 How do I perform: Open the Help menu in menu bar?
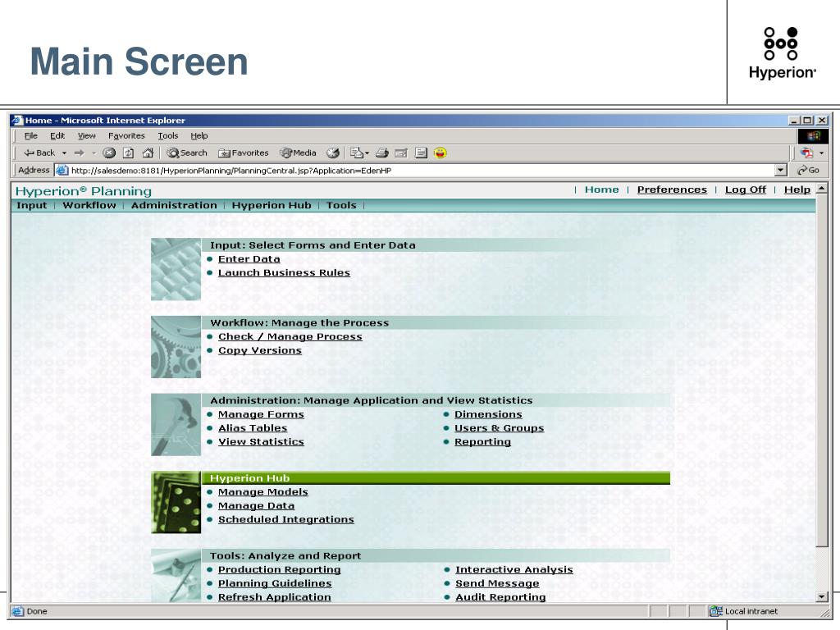point(199,136)
